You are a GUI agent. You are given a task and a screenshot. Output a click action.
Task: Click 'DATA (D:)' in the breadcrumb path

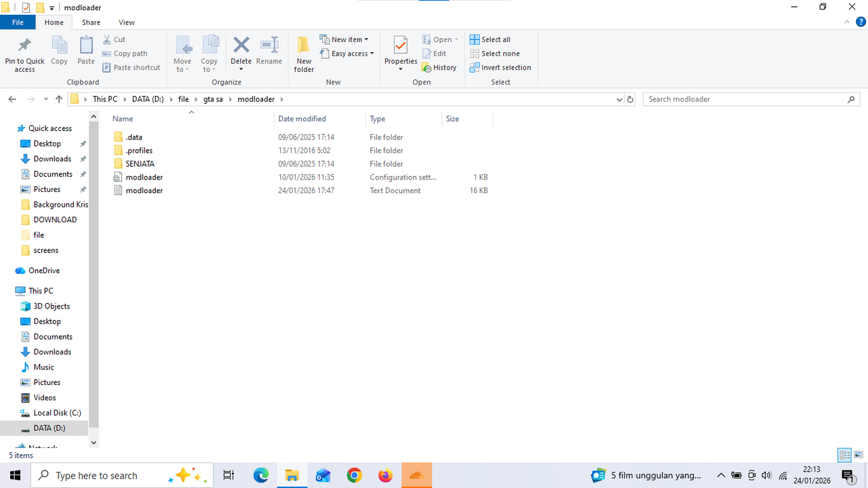pyautogui.click(x=148, y=99)
